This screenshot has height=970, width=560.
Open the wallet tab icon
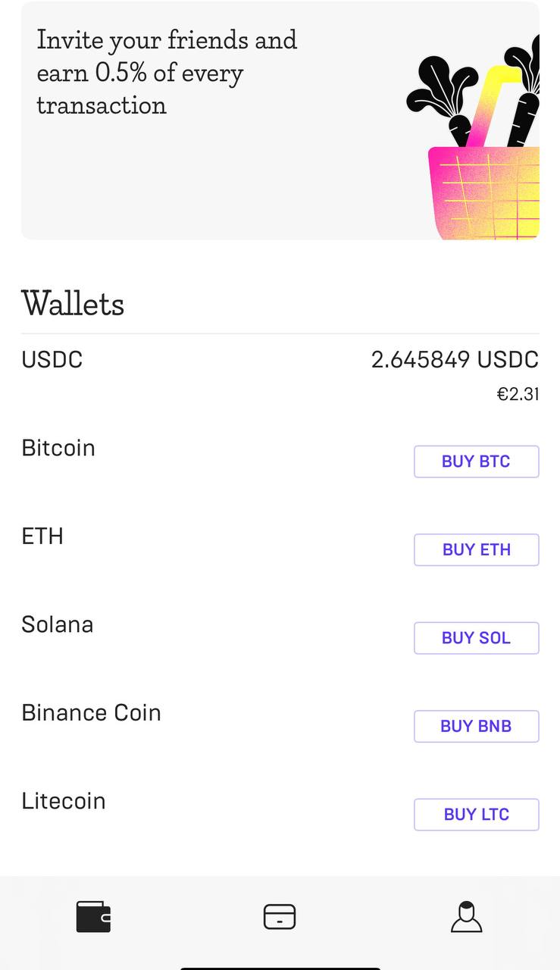click(x=93, y=917)
